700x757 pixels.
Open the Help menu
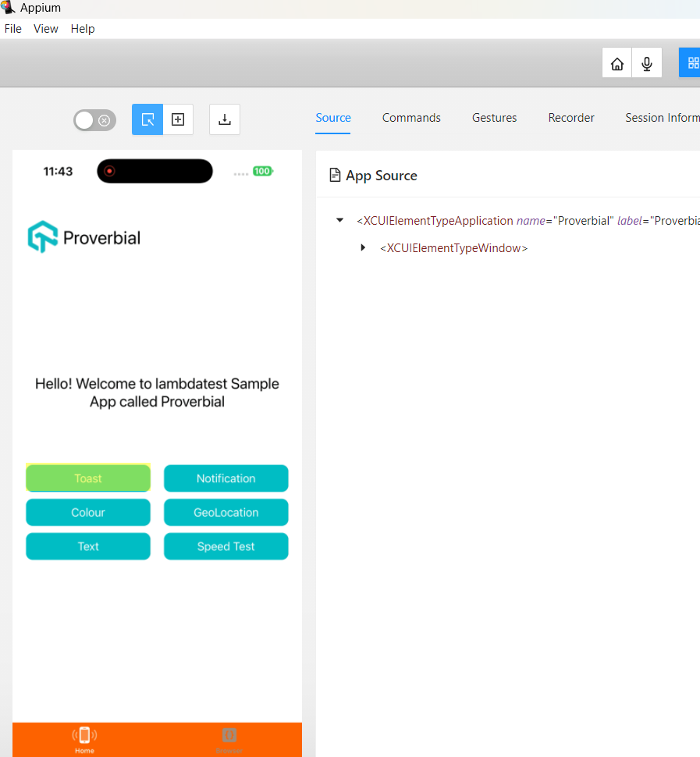(83, 29)
